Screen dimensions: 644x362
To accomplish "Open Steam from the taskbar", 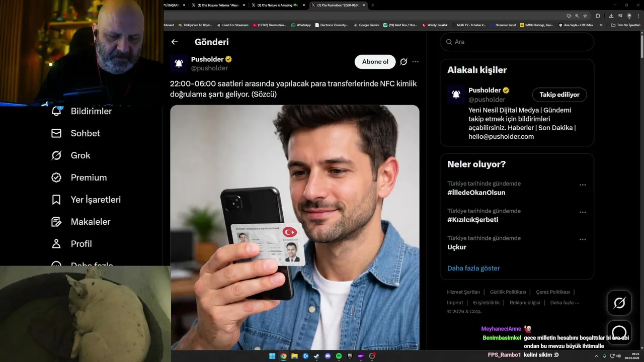I will point(316,356).
